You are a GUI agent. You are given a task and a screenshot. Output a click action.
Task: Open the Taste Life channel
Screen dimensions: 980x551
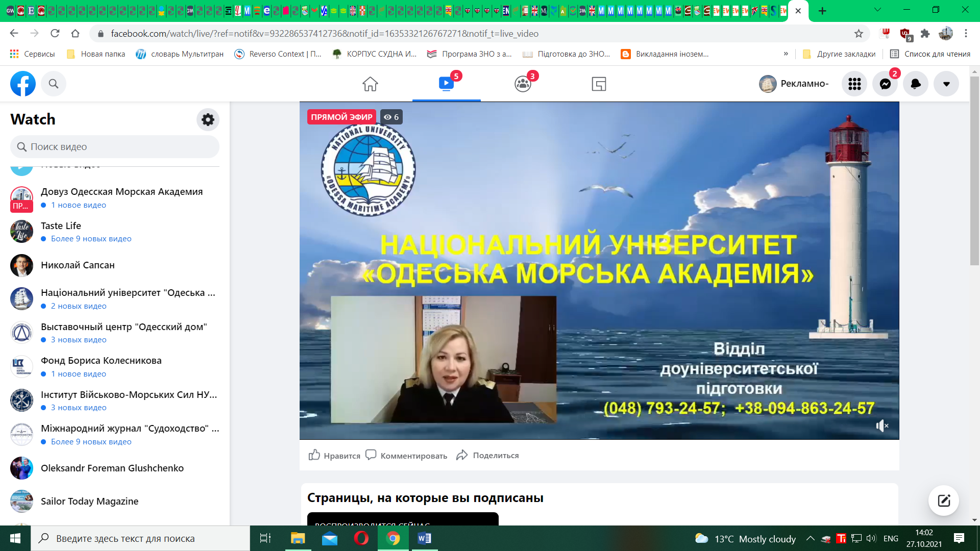click(115, 232)
